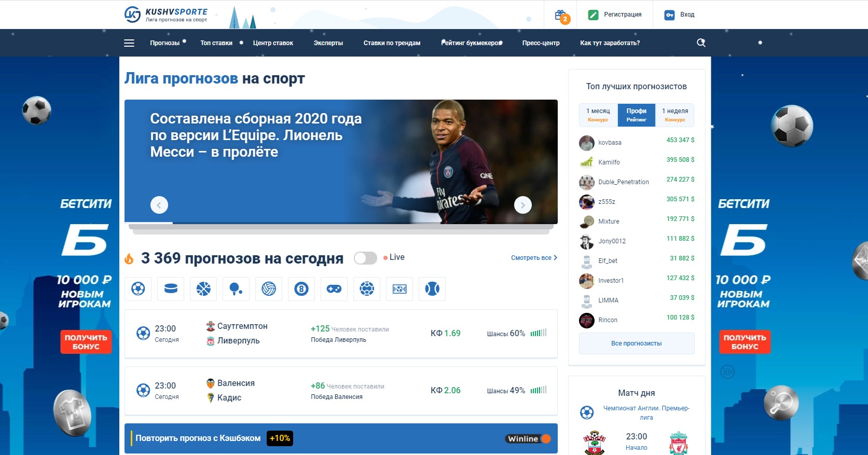Toggle the Live forecasts switch

click(365, 258)
